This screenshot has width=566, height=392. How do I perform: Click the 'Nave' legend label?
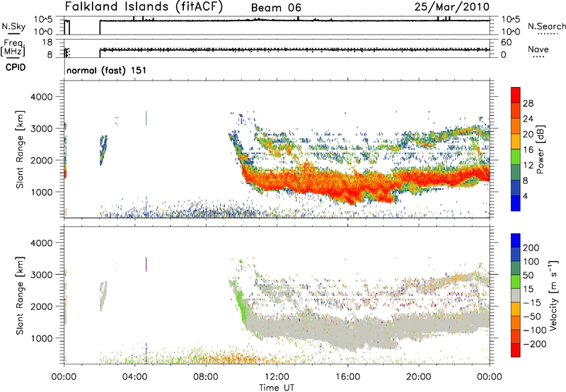pyautogui.click(x=538, y=49)
